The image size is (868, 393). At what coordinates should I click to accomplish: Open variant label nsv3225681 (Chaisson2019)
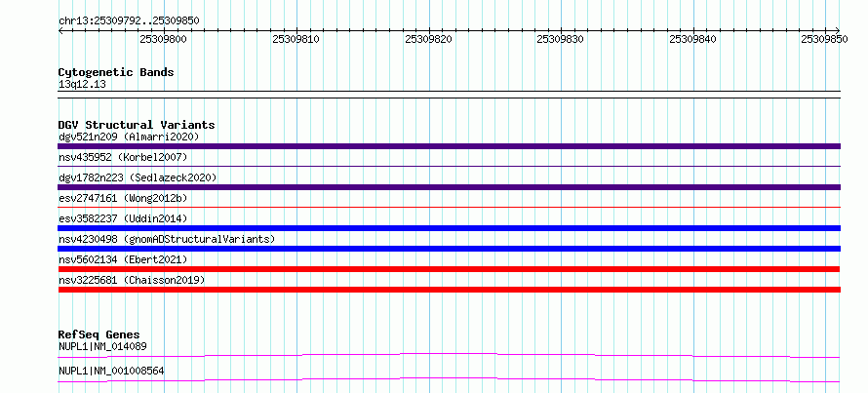pyautogui.click(x=132, y=280)
